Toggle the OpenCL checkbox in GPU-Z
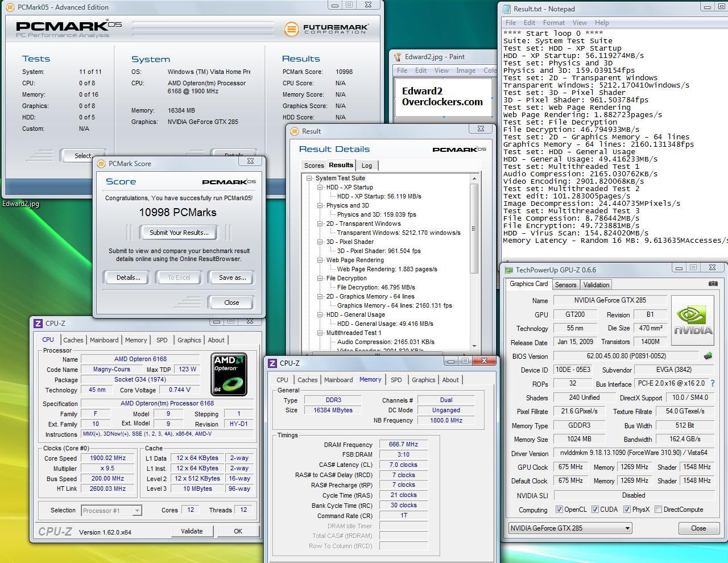728x563 pixels. (x=559, y=510)
